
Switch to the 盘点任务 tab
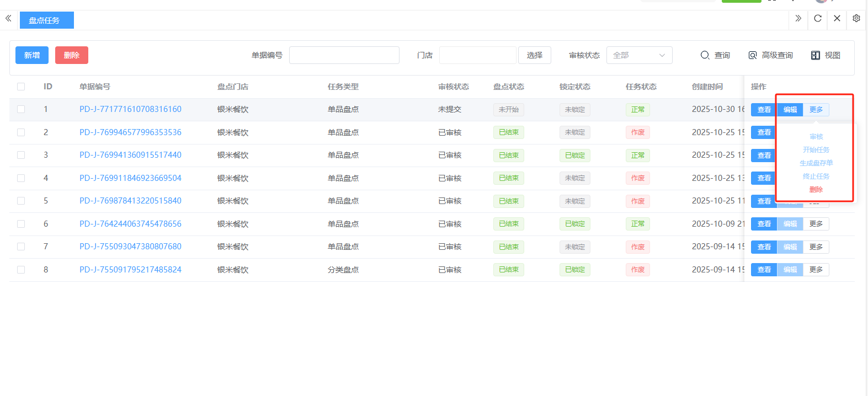click(46, 20)
